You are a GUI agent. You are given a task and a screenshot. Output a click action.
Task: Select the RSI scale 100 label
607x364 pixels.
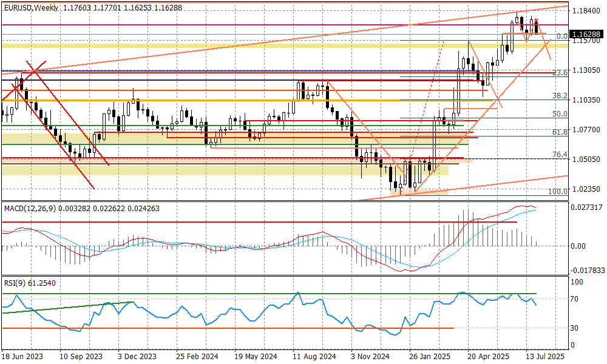[x=577, y=282]
